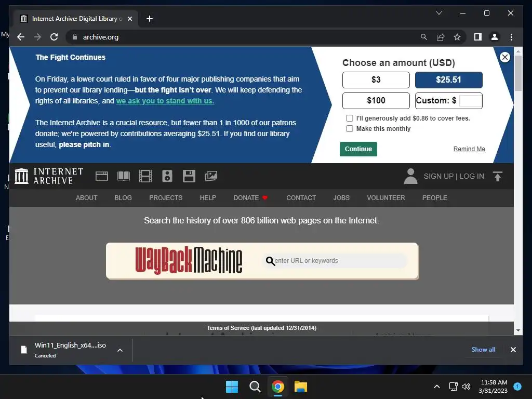
Task: Open the Chrome zoom magnifier icon
Action: coord(424,37)
